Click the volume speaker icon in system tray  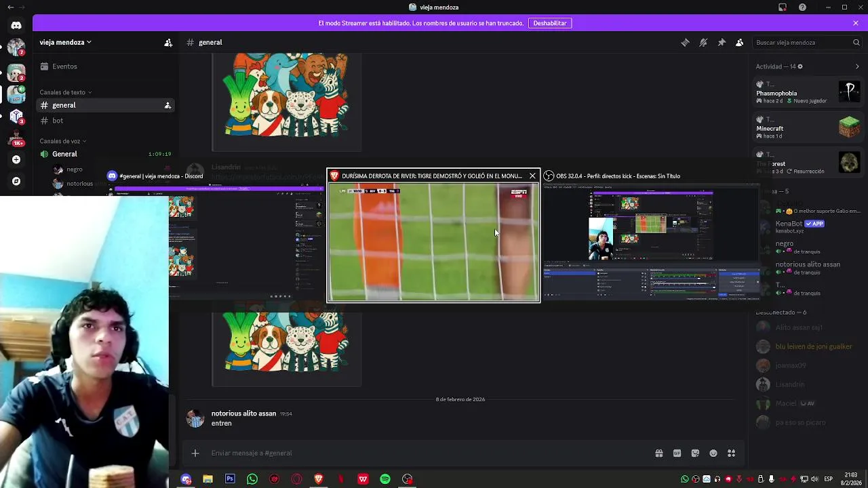814,479
